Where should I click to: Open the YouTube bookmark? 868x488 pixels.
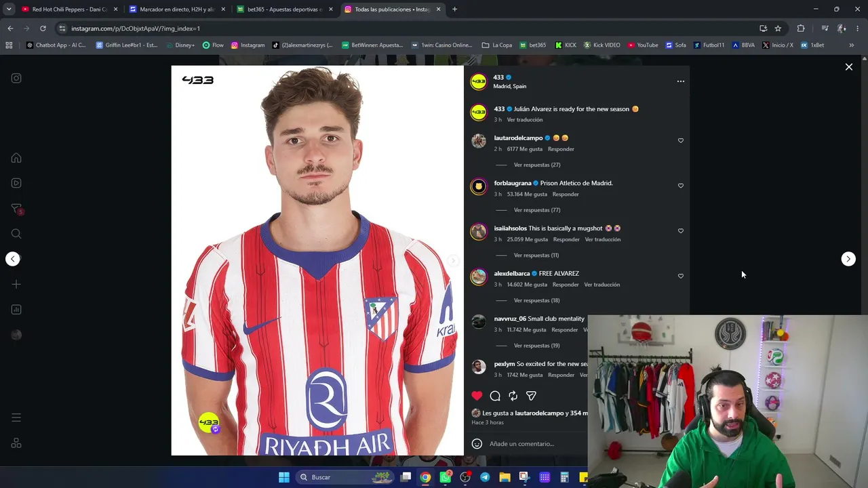pyautogui.click(x=642, y=45)
